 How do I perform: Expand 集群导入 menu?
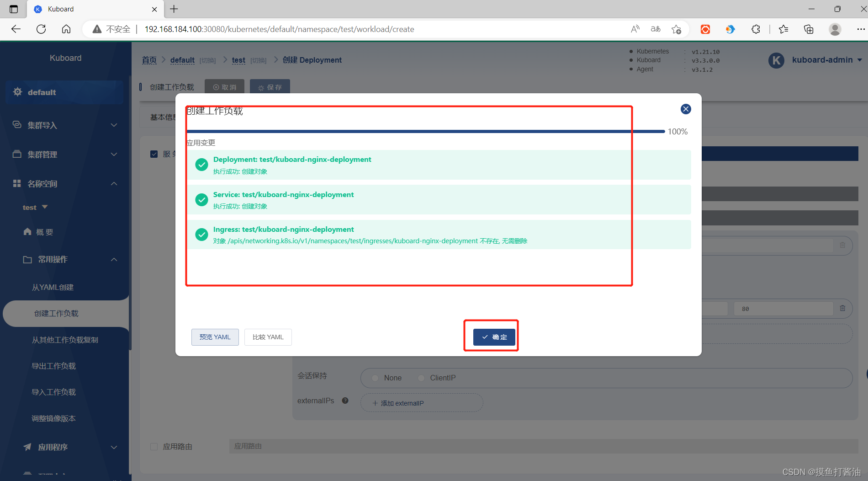(64, 125)
